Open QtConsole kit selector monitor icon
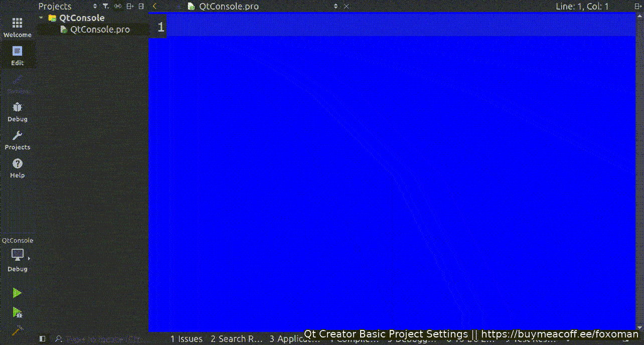The image size is (644, 345). [17, 255]
